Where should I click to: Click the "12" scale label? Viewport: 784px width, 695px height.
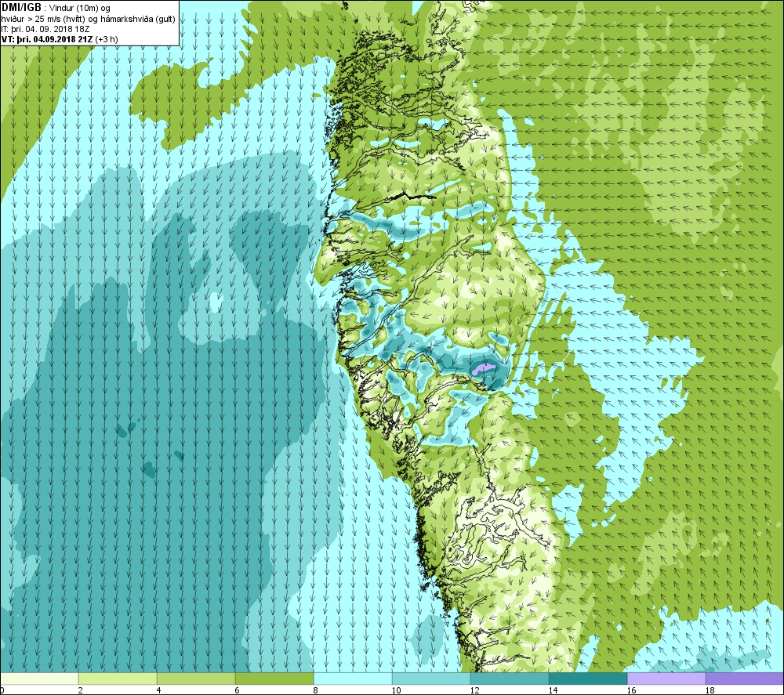point(474,690)
